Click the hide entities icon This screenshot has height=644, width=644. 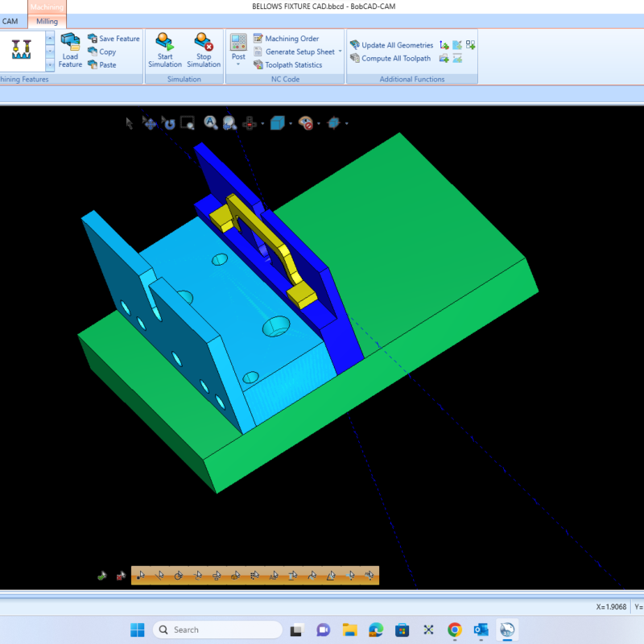click(304, 123)
